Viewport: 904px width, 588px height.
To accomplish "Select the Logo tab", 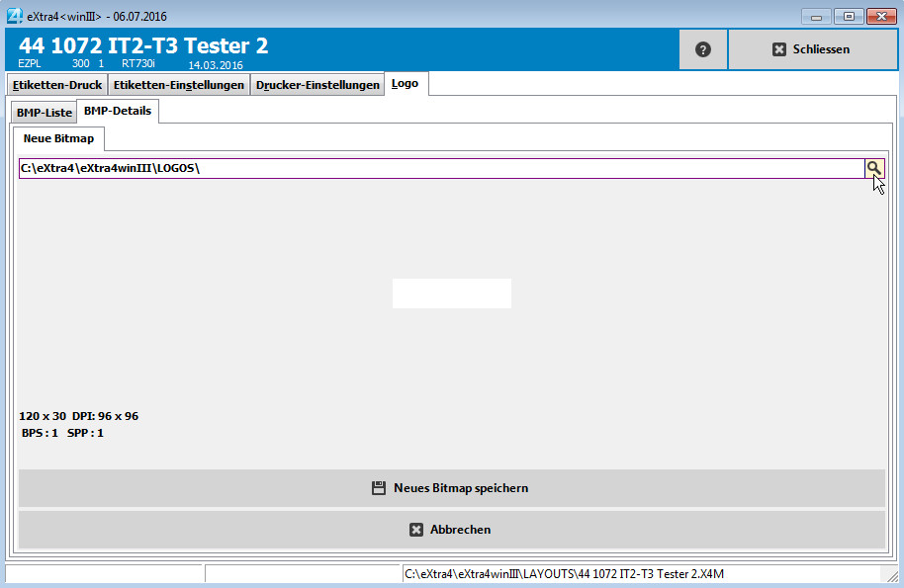I will click(406, 84).
